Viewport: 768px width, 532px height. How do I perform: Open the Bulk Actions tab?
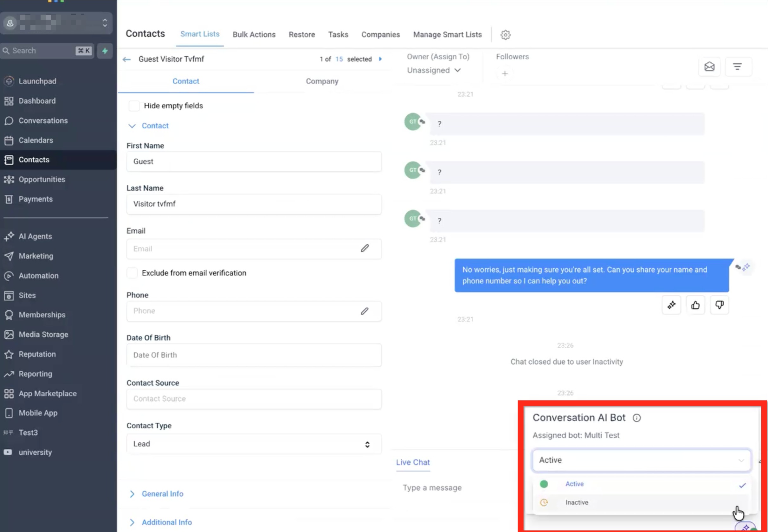point(254,35)
